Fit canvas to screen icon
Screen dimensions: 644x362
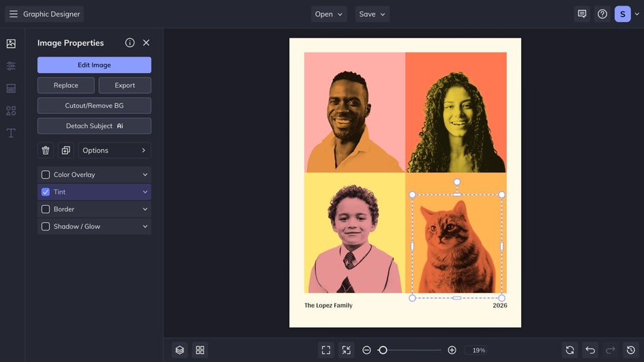point(326,350)
